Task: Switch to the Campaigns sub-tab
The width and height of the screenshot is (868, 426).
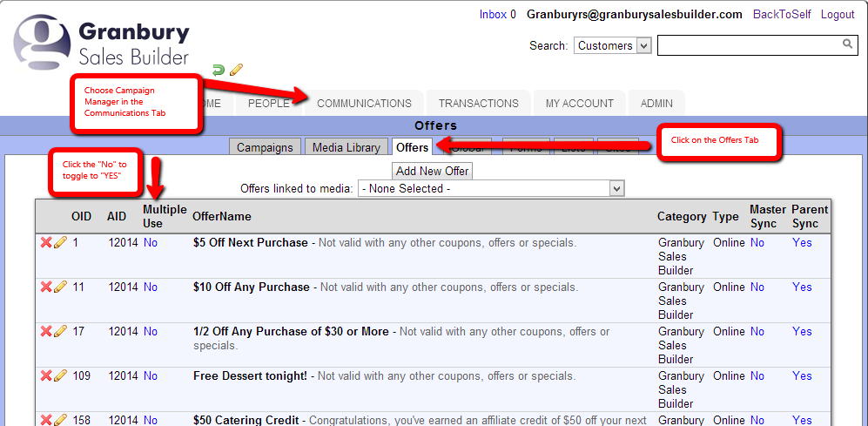Action: point(265,147)
